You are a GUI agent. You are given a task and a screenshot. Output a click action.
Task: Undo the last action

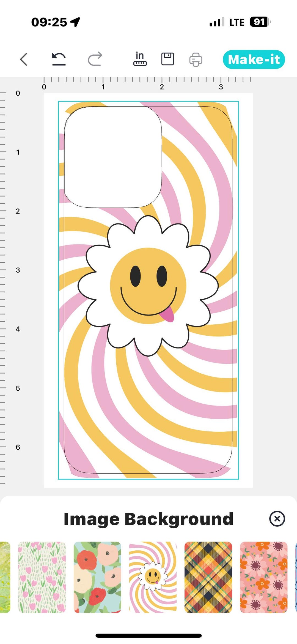point(59,59)
